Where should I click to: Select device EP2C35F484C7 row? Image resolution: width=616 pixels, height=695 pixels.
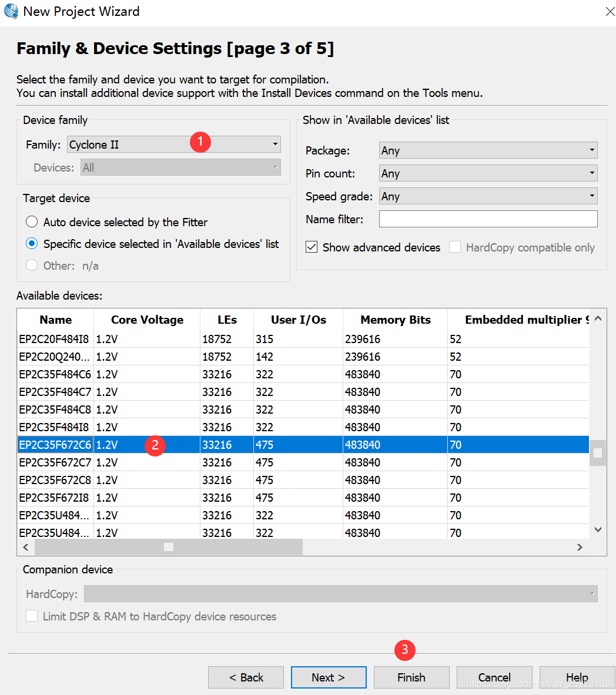(x=303, y=392)
